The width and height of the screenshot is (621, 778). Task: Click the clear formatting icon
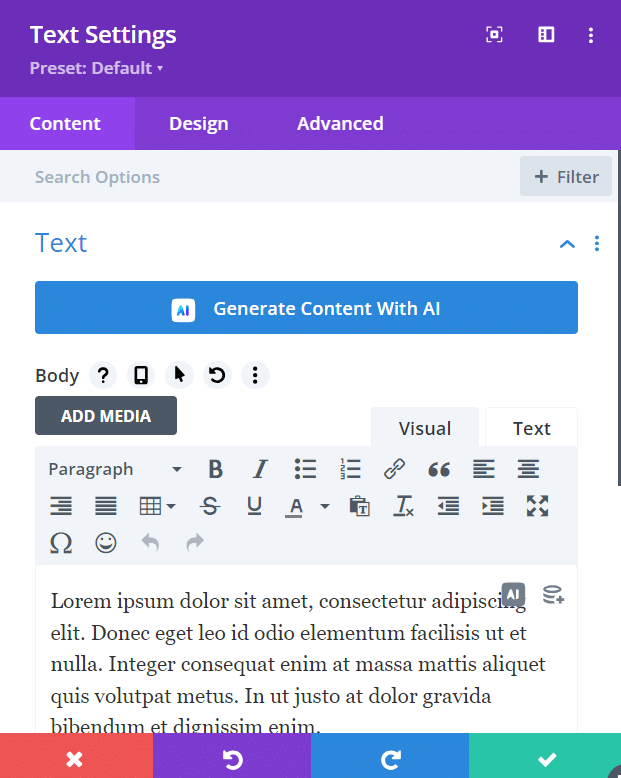[403, 506]
